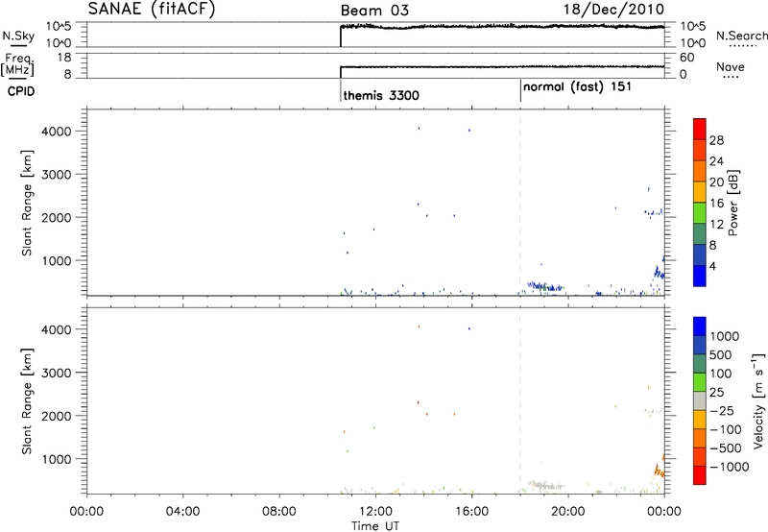Select the CPID row label
This screenshot has height=532, width=768.
21,91
